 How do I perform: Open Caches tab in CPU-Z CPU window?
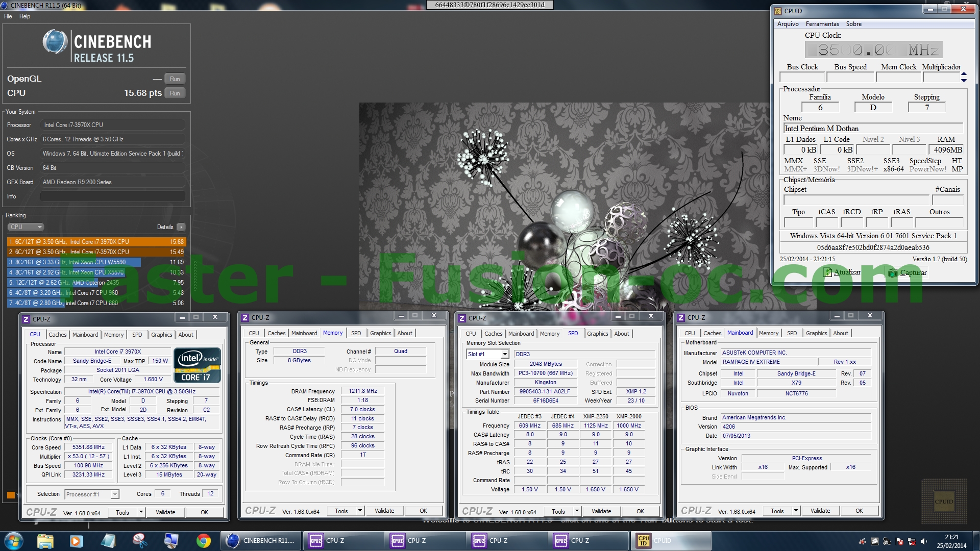(x=58, y=335)
